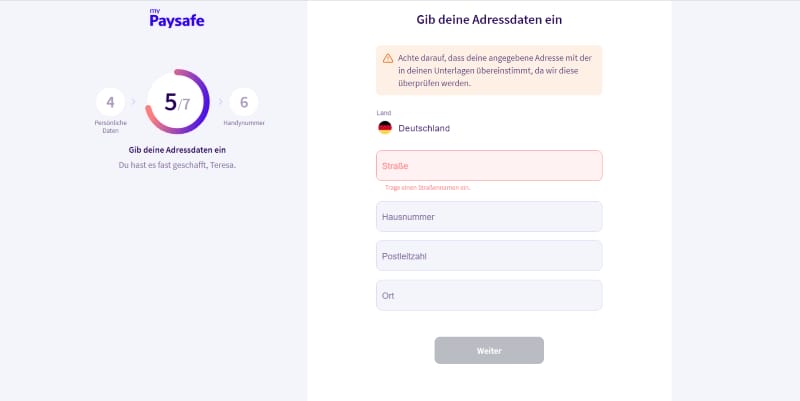Click the small 'Land' field label
This screenshot has height=401, width=800.
[x=384, y=113]
